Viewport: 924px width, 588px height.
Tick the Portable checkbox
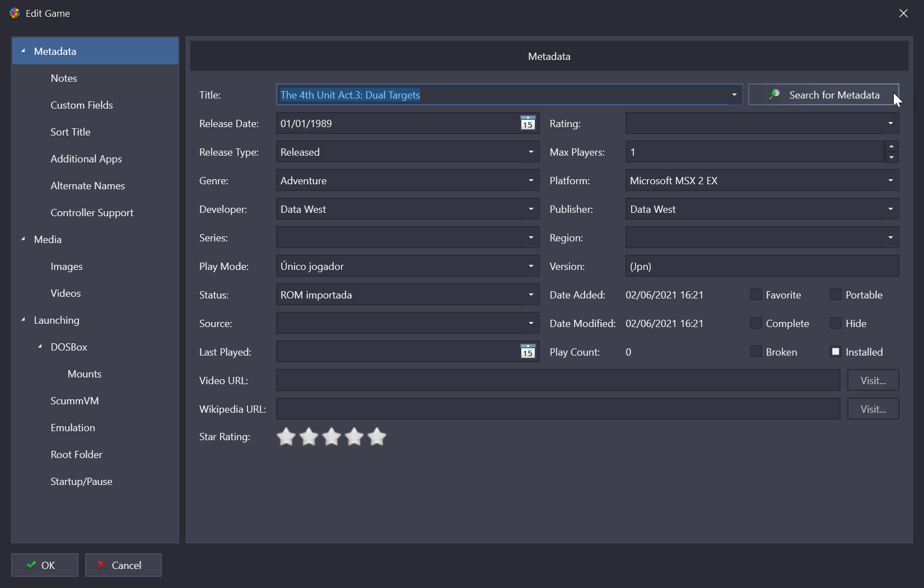click(x=835, y=295)
